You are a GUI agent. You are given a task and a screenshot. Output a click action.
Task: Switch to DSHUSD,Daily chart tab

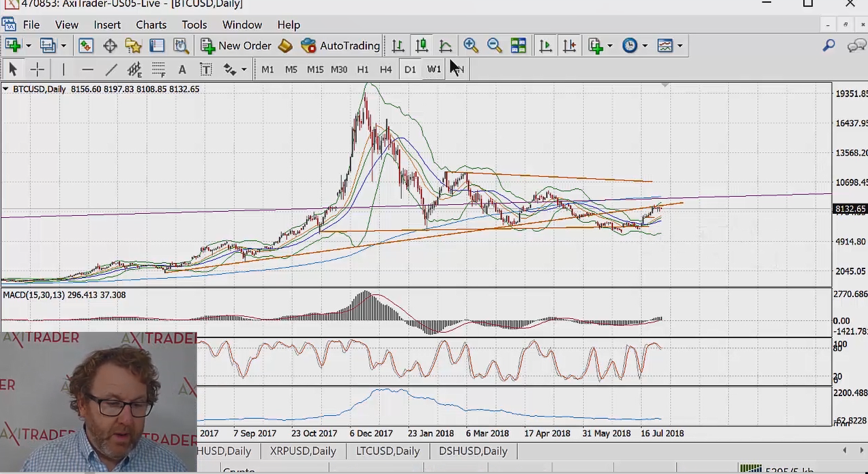click(473, 451)
